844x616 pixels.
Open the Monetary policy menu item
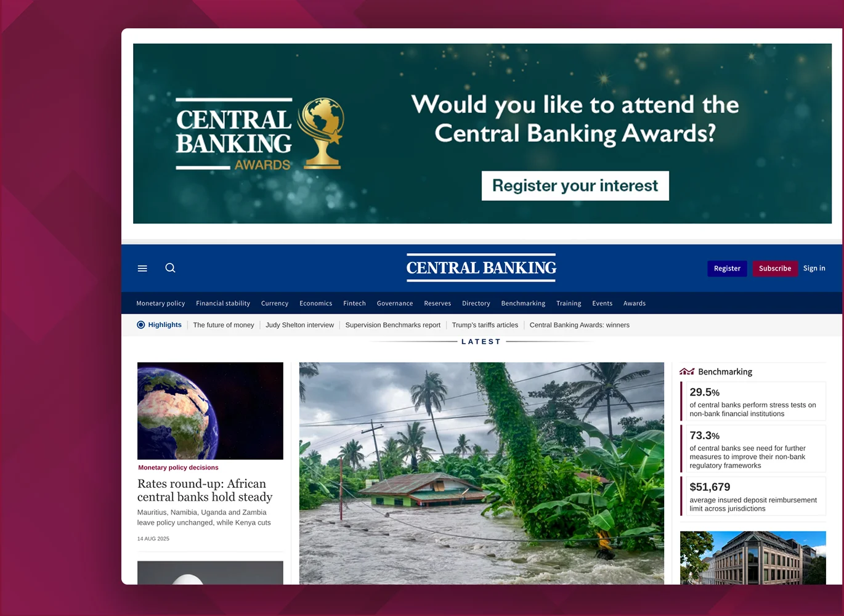[x=160, y=303]
